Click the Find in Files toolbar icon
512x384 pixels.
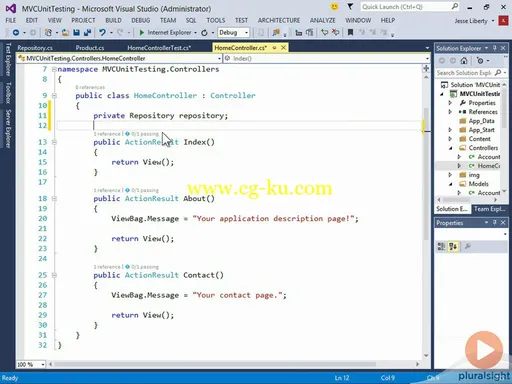coord(276,32)
